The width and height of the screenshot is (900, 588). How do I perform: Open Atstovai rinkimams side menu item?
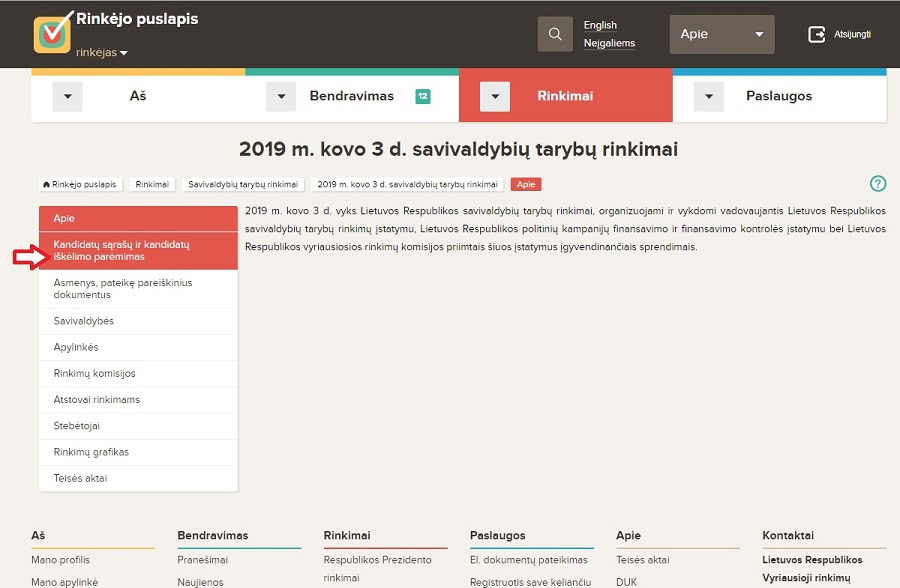coord(138,400)
